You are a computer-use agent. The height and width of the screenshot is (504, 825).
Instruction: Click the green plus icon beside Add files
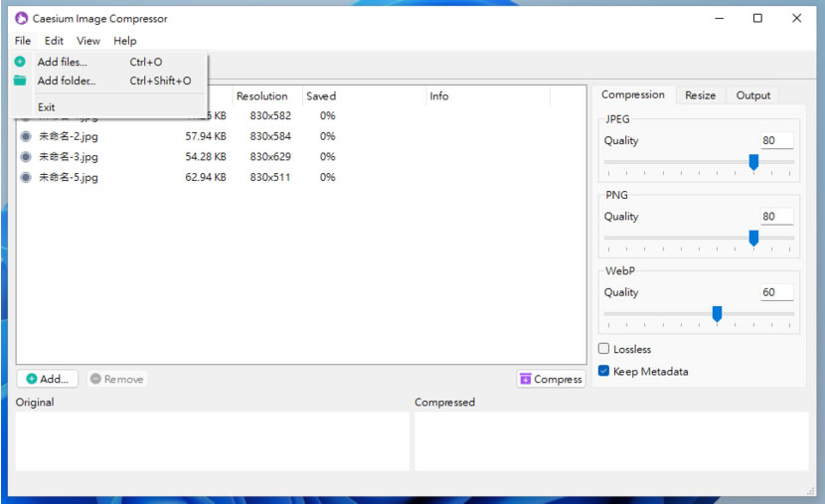pos(20,62)
